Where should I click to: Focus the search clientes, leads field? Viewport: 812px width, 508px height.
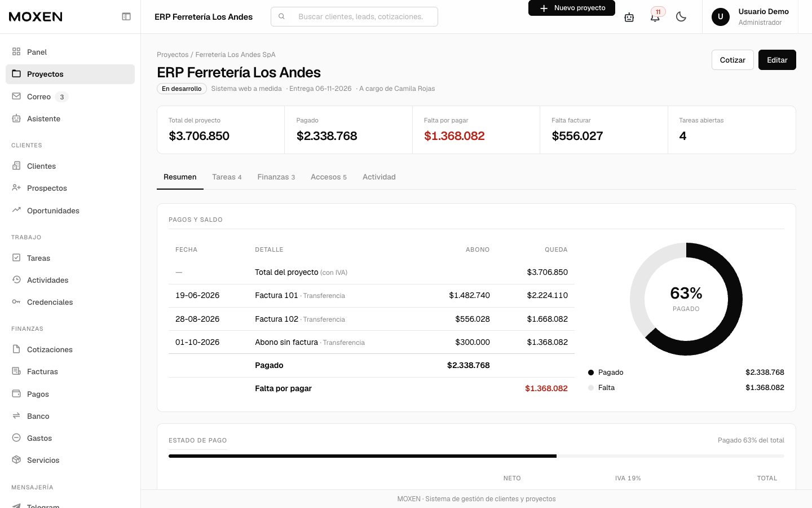point(354,17)
